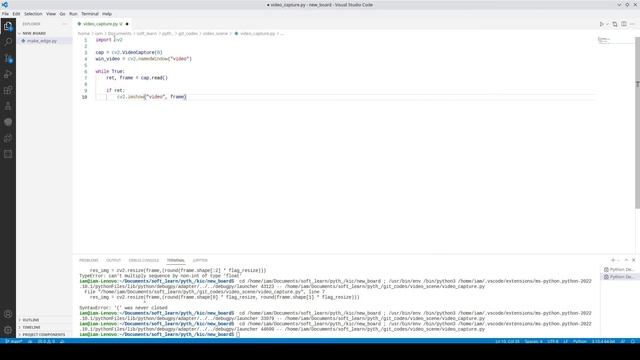The width and height of the screenshot is (640, 360).
Task: Click 'video_capture.py' in the breadcrumb
Action: click(257, 33)
